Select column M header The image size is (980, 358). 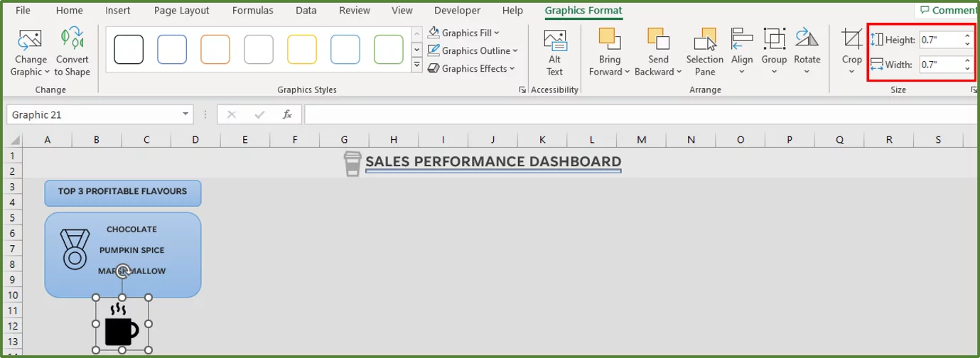tap(641, 140)
